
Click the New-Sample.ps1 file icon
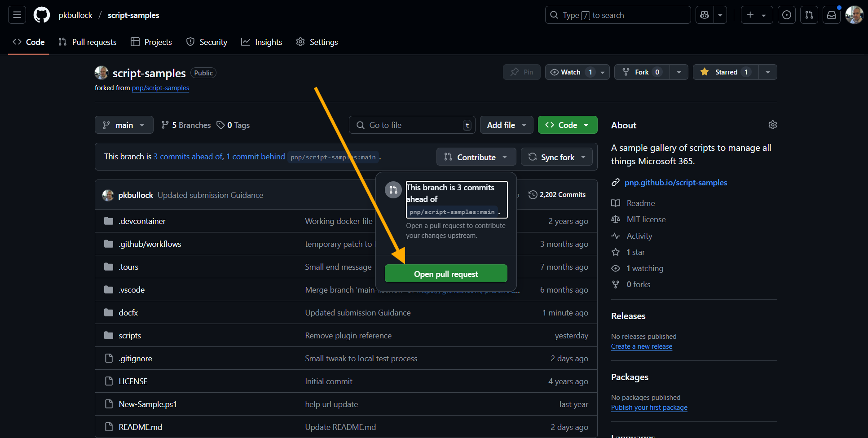[109, 404]
